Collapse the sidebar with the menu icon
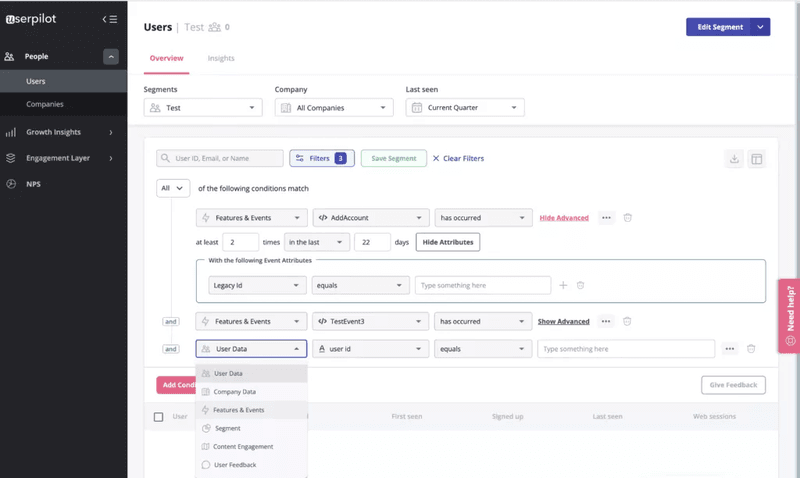The height and width of the screenshot is (478, 800). [110, 19]
